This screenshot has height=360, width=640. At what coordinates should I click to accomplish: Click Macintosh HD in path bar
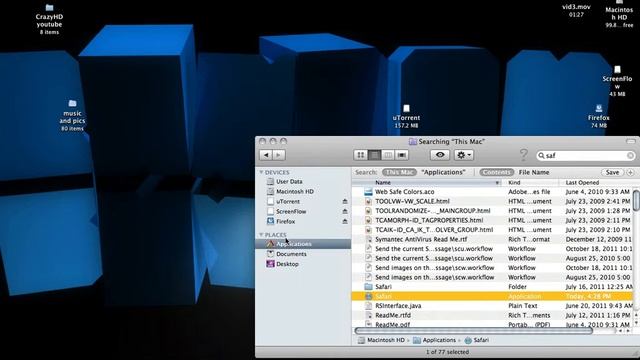tap(381, 340)
